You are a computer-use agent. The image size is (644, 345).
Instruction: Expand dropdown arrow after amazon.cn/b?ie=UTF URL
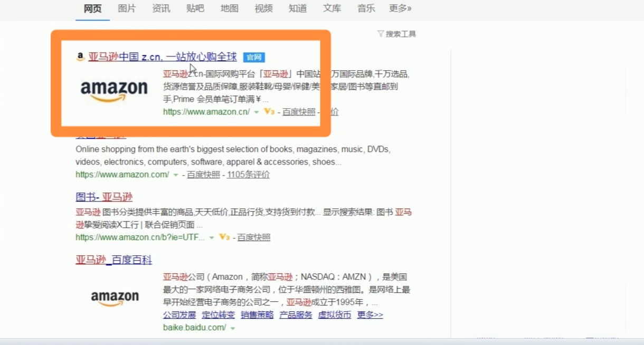pos(212,238)
